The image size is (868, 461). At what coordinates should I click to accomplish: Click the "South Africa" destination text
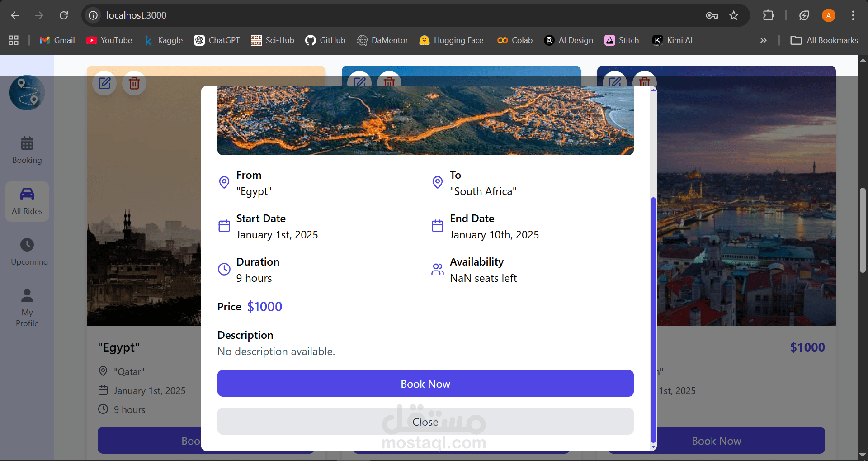[x=483, y=191]
